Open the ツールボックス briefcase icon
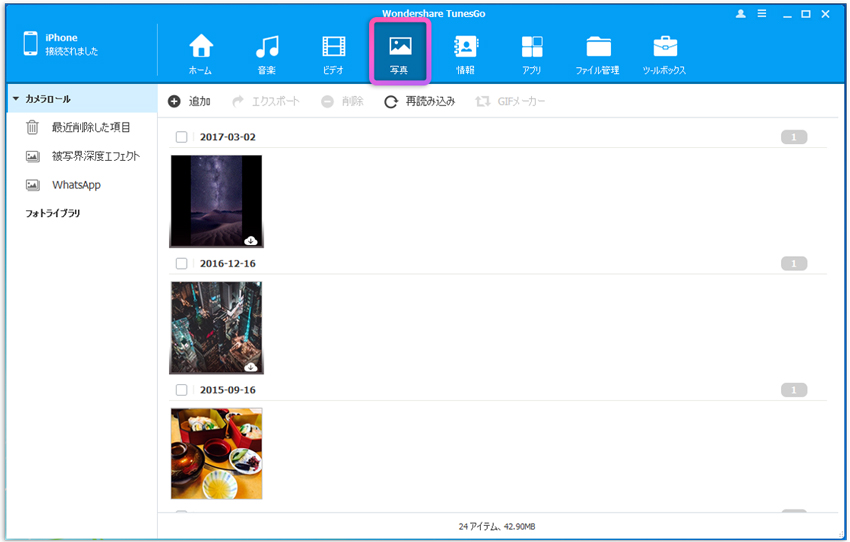Screen dimensions: 850x542 click(x=665, y=47)
